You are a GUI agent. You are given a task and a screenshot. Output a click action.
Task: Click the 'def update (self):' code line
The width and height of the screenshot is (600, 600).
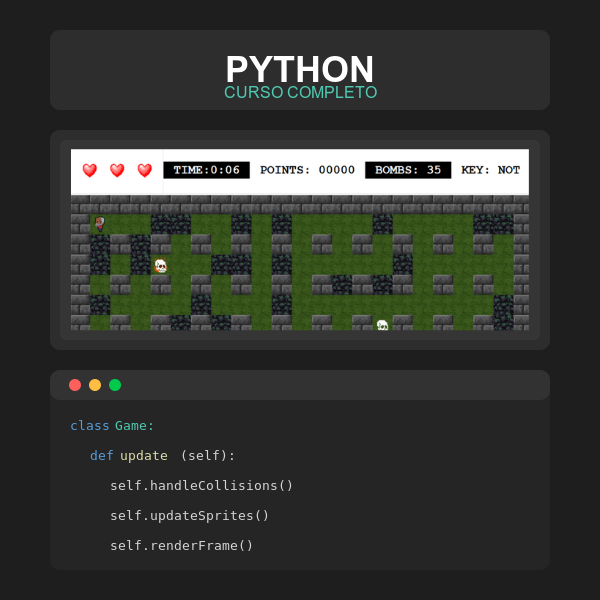162,456
